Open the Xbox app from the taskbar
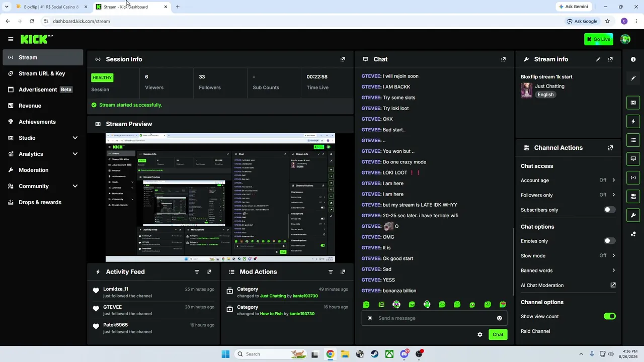This screenshot has height=362, width=644. 389,354
